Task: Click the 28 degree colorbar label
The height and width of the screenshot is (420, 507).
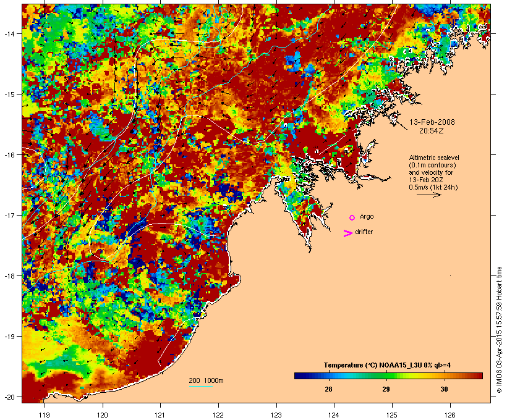Action: 328,389
